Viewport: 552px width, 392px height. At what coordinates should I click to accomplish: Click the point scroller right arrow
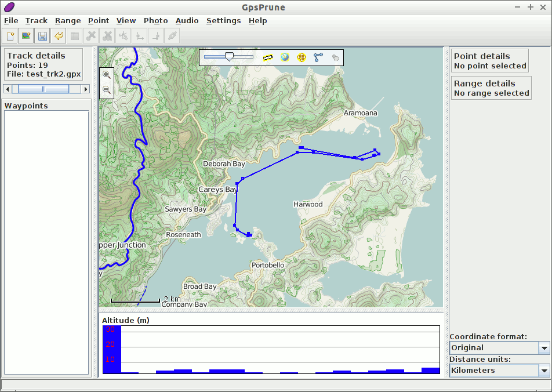(86, 89)
